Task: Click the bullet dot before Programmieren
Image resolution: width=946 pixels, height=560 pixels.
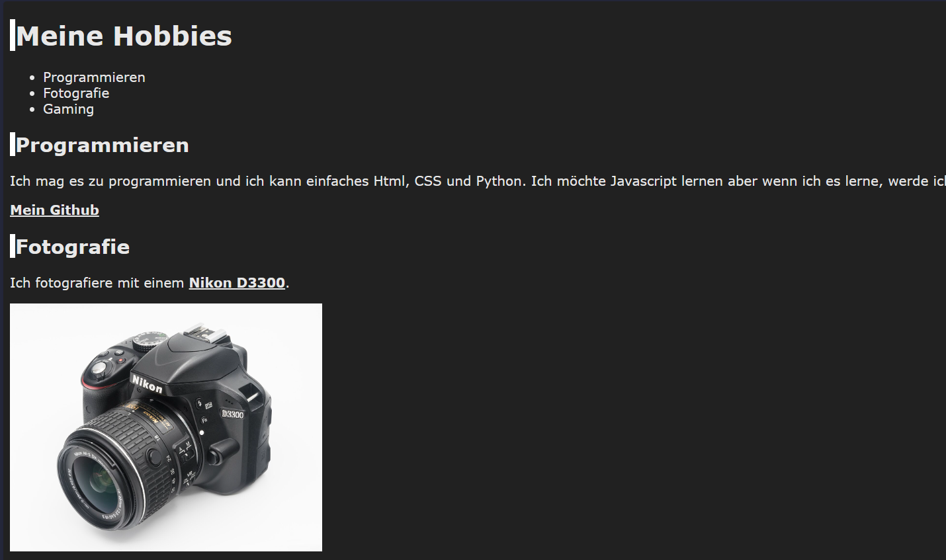Action: click(x=32, y=78)
